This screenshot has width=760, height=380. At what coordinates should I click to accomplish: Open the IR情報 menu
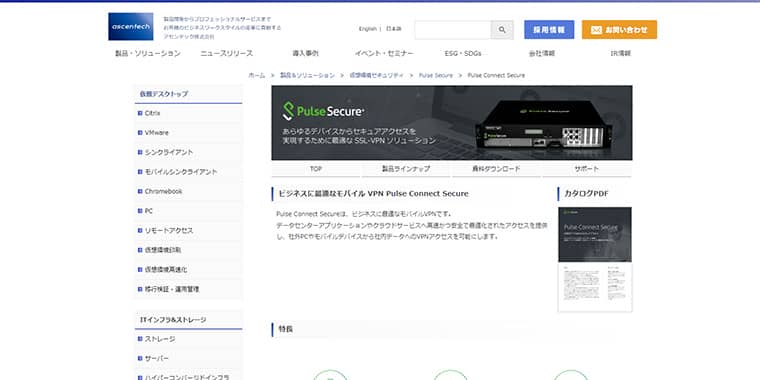[x=620, y=53]
